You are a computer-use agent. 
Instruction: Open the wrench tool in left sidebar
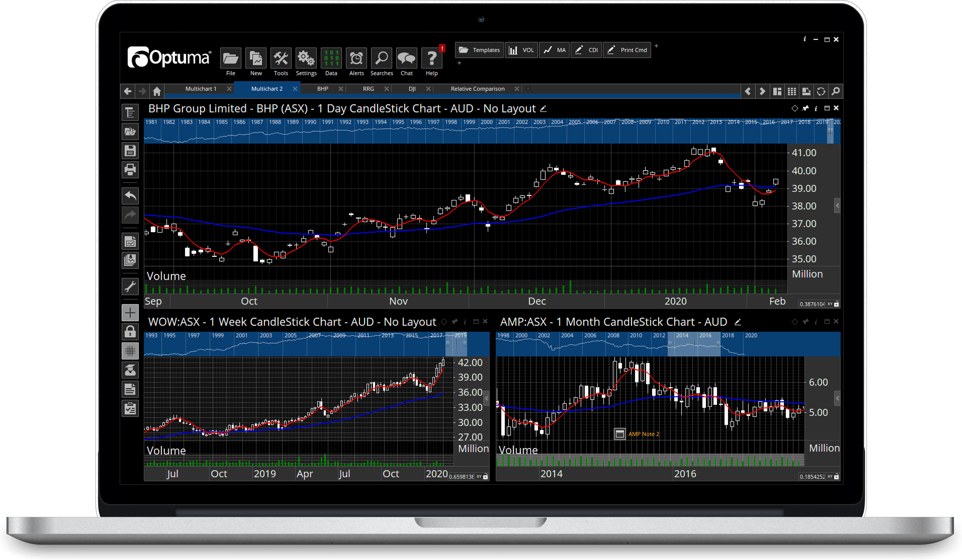[x=130, y=286]
